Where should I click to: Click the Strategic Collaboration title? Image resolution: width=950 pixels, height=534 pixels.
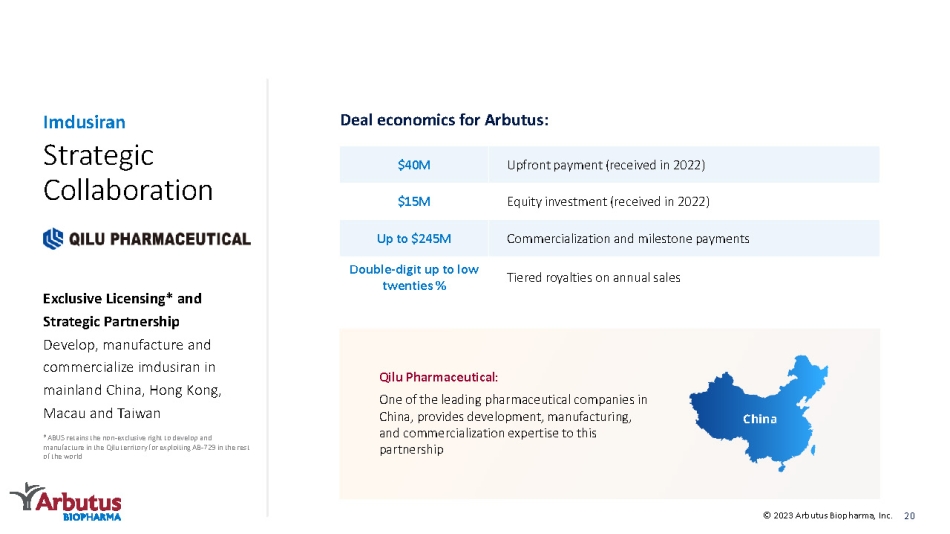coord(128,173)
